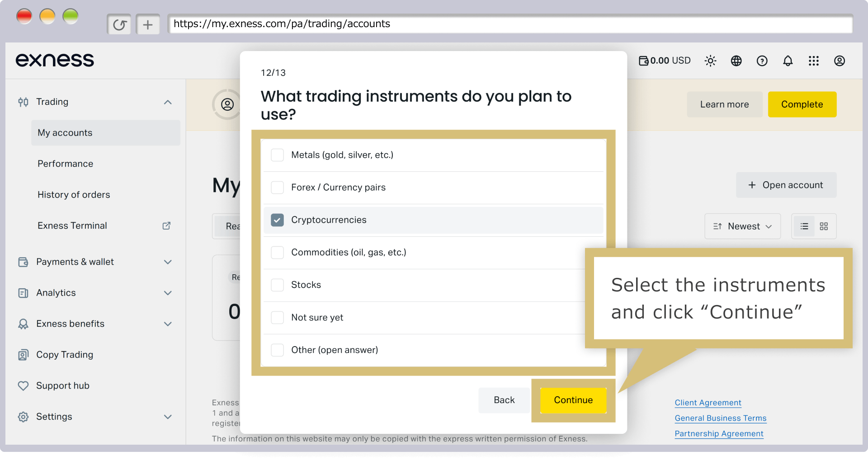This screenshot has width=868, height=465.
Task: Open the language globe icon
Action: point(736,61)
